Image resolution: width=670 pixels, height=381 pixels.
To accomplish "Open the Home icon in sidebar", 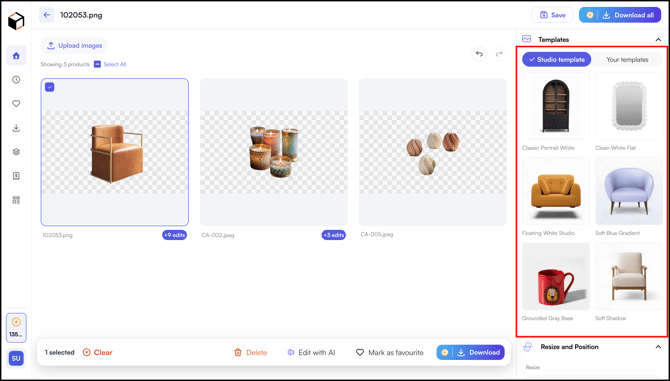I will tap(16, 56).
